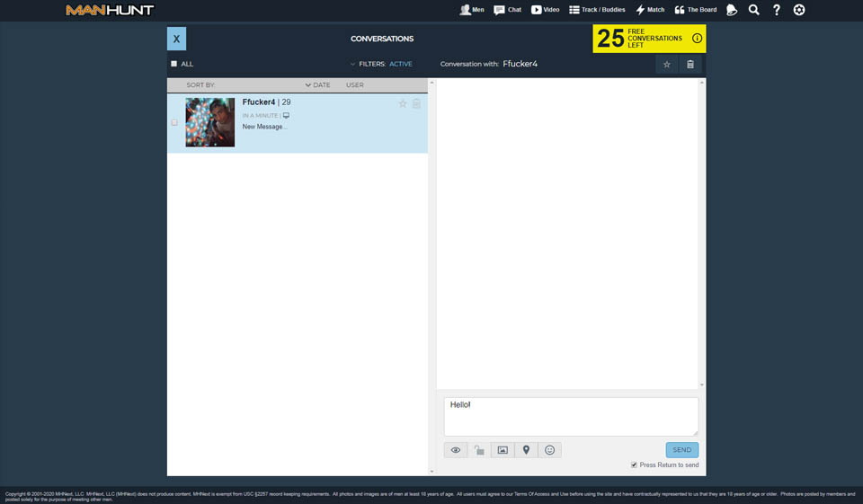Click the message text box containing Hello!
Image resolution: width=863 pixels, height=504 pixels.
(571, 416)
